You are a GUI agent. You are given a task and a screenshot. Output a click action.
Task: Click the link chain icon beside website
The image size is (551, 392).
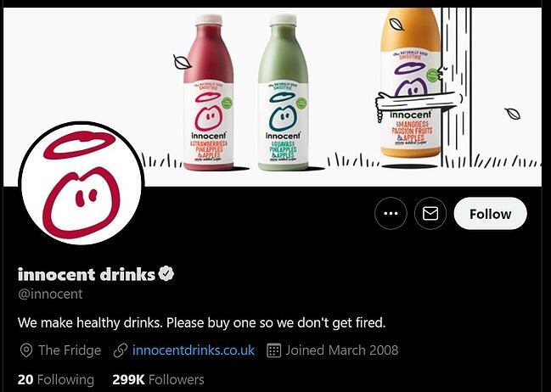click(x=121, y=350)
